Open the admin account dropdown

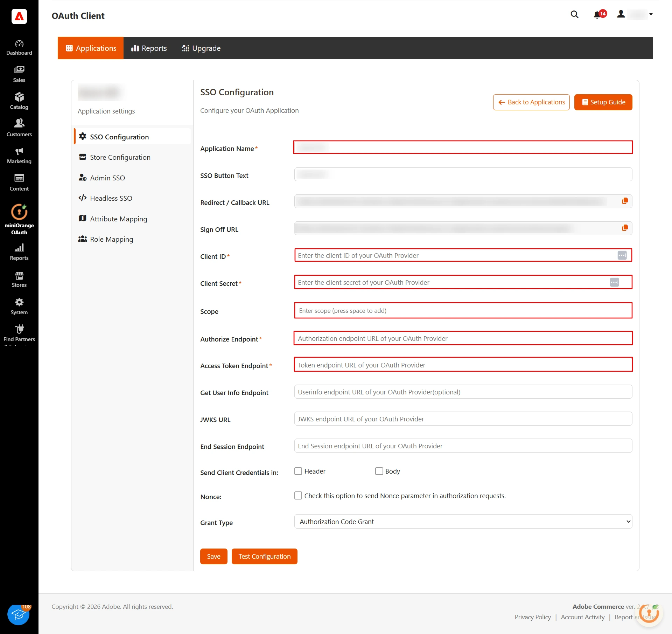pyautogui.click(x=635, y=14)
